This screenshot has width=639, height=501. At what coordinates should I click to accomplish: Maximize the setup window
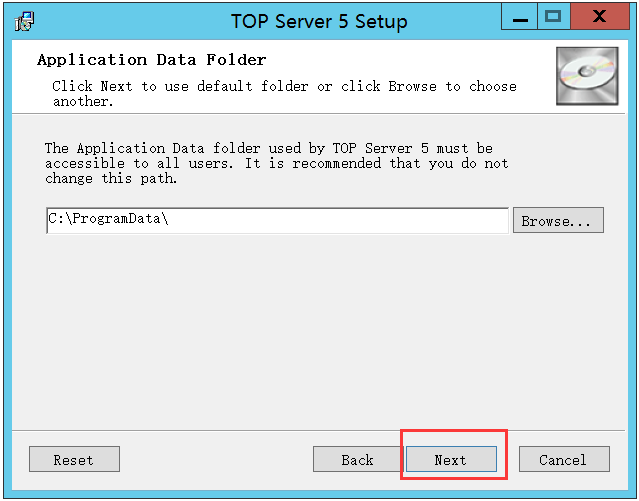coord(553,17)
